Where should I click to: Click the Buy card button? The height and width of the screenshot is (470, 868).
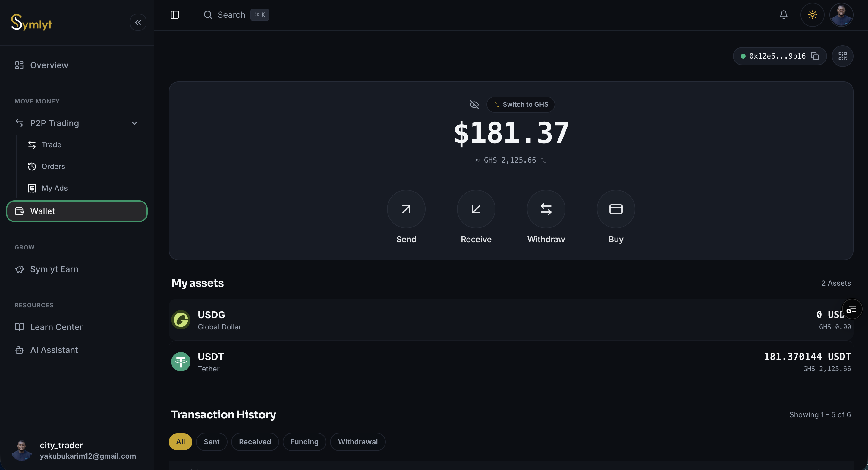616,209
